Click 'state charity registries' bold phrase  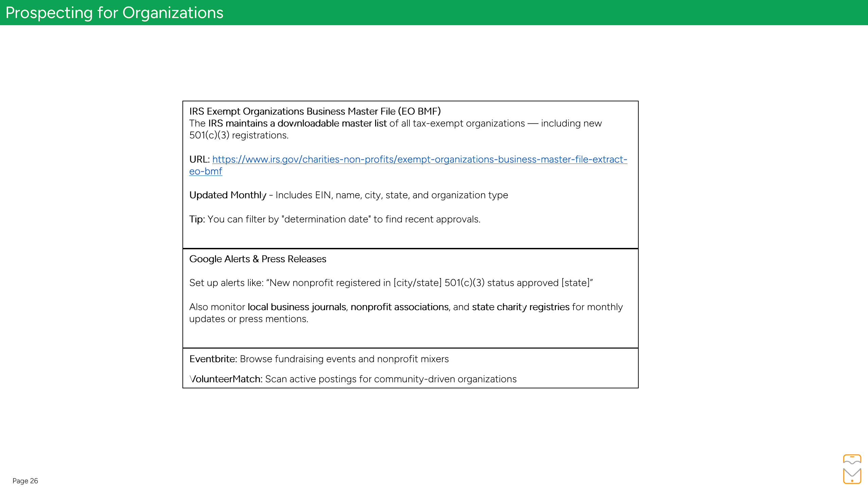[520, 307]
